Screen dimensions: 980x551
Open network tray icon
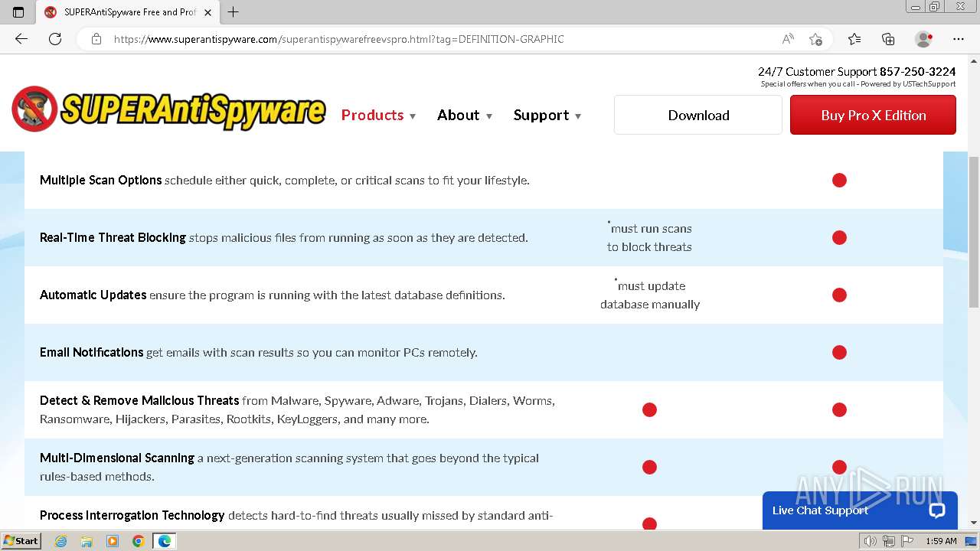889,541
